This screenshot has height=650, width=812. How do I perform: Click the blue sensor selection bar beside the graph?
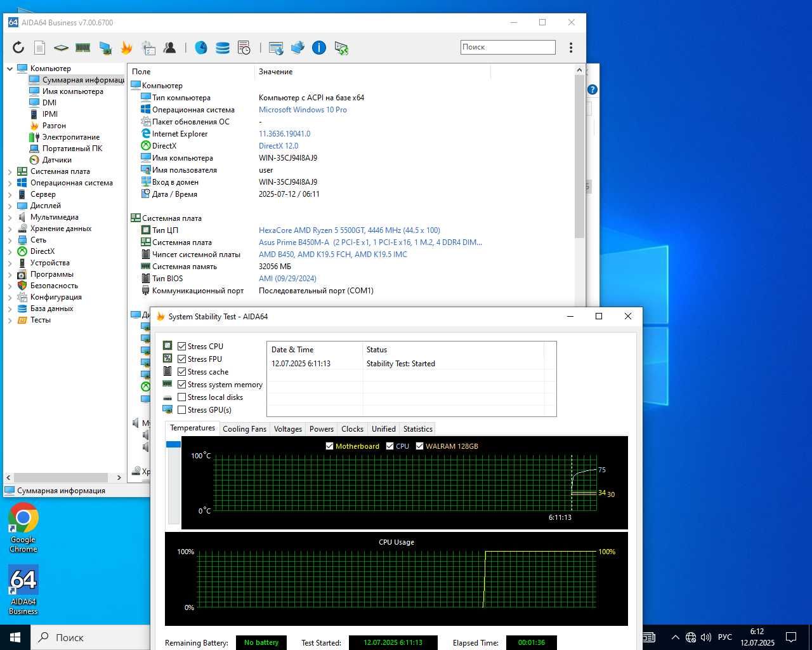point(173,444)
